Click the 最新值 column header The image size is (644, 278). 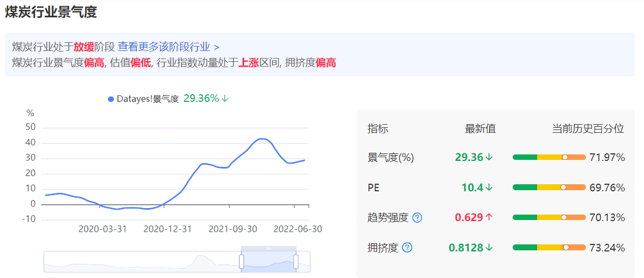coord(480,129)
